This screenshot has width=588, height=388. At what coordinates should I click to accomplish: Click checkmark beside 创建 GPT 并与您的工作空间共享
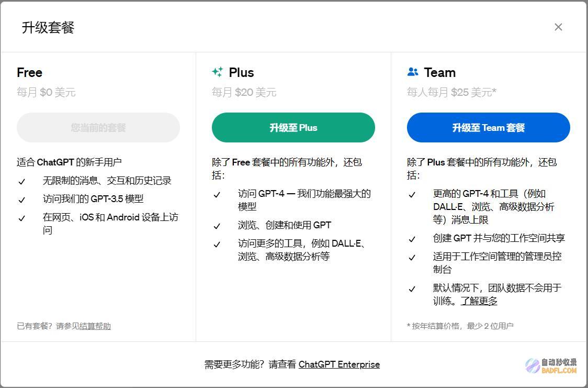[412, 239]
